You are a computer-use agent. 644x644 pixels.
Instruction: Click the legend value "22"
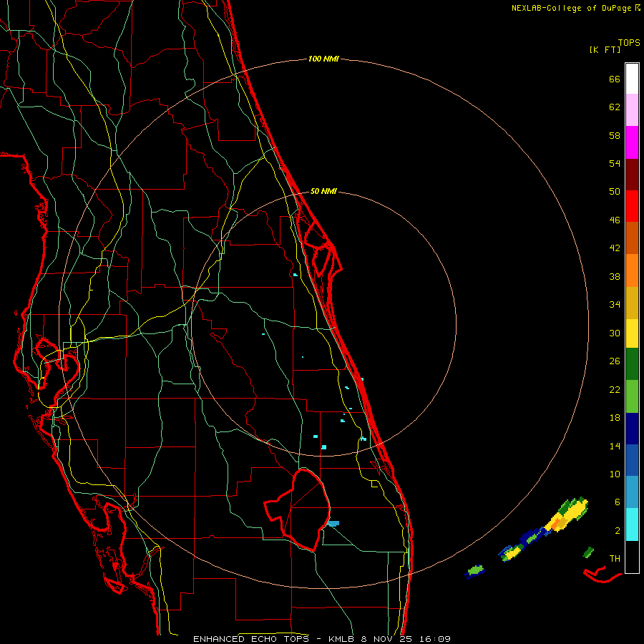pos(615,390)
